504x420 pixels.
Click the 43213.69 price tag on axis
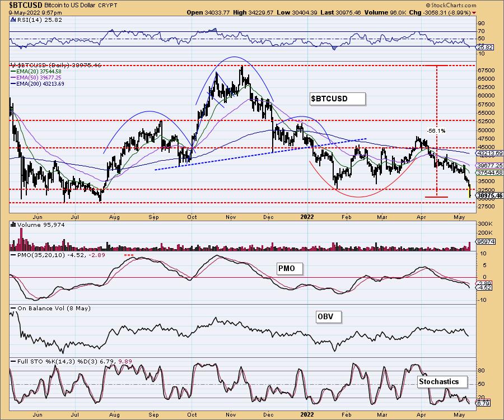click(x=490, y=153)
